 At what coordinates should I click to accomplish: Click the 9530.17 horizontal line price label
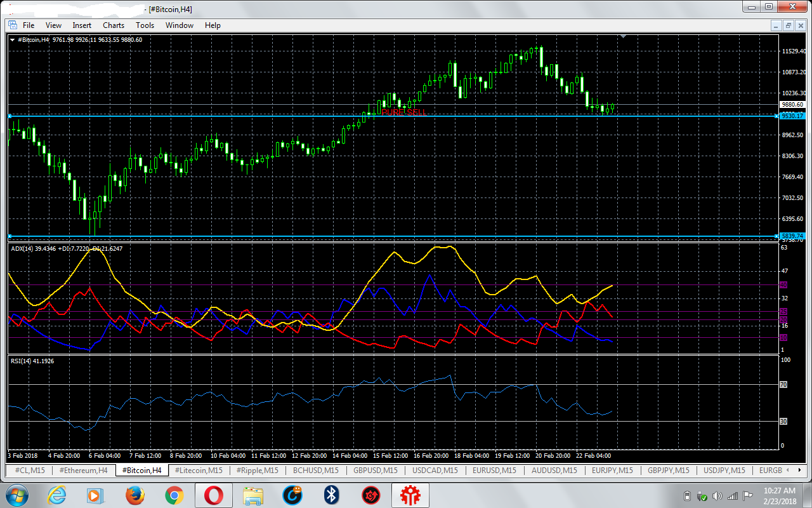pos(792,116)
